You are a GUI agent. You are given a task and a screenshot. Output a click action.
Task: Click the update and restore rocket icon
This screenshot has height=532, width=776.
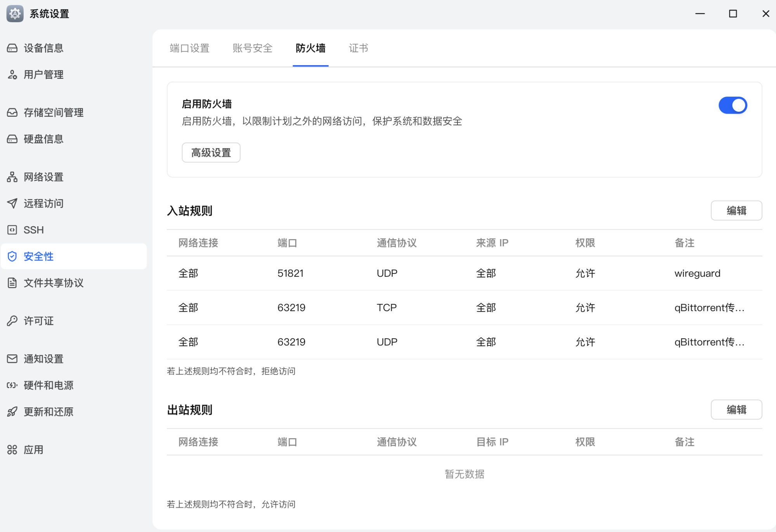click(x=12, y=412)
